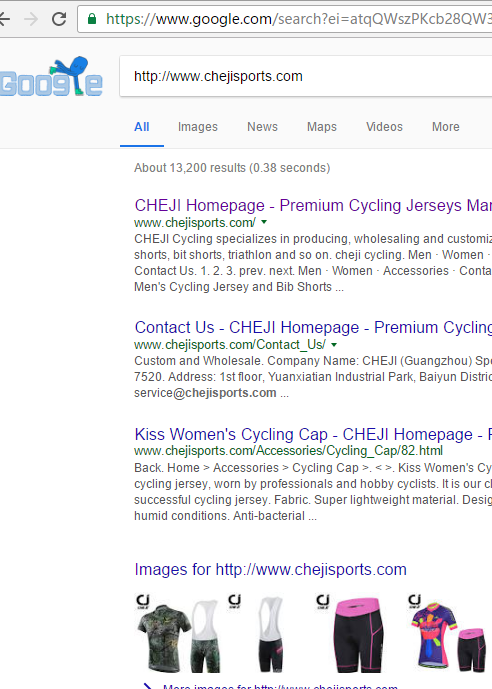The image size is (492, 689).
Task: Click the browser address bar URL
Action: pos(298,19)
